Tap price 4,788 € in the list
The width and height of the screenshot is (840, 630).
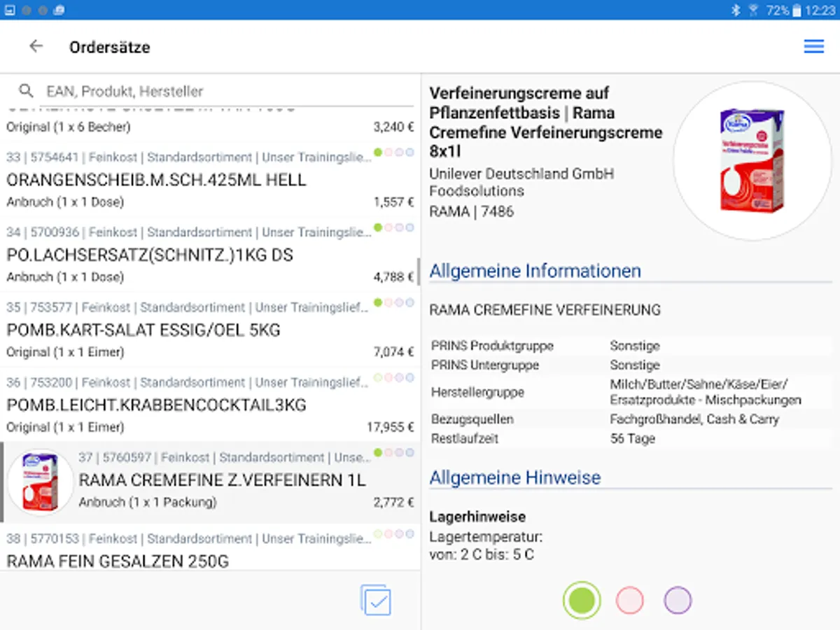pos(393,276)
